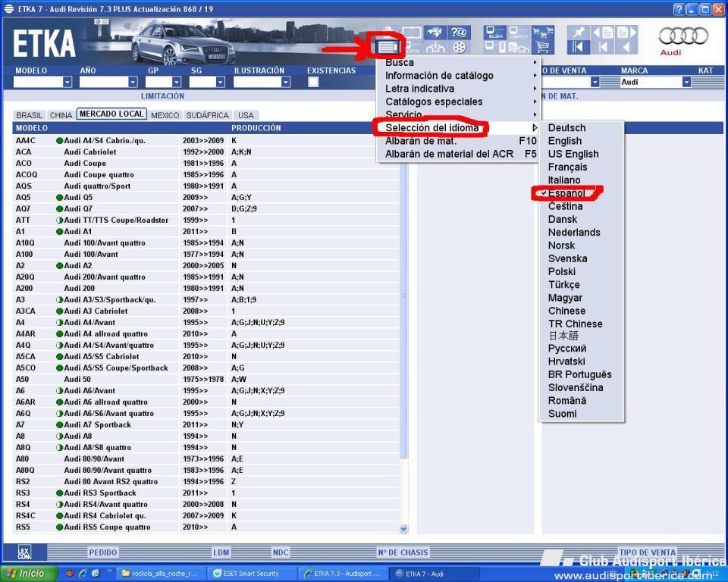Image resolution: width=728 pixels, height=582 pixels.
Task: Click the computer and tower icon
Action: pos(495,47)
